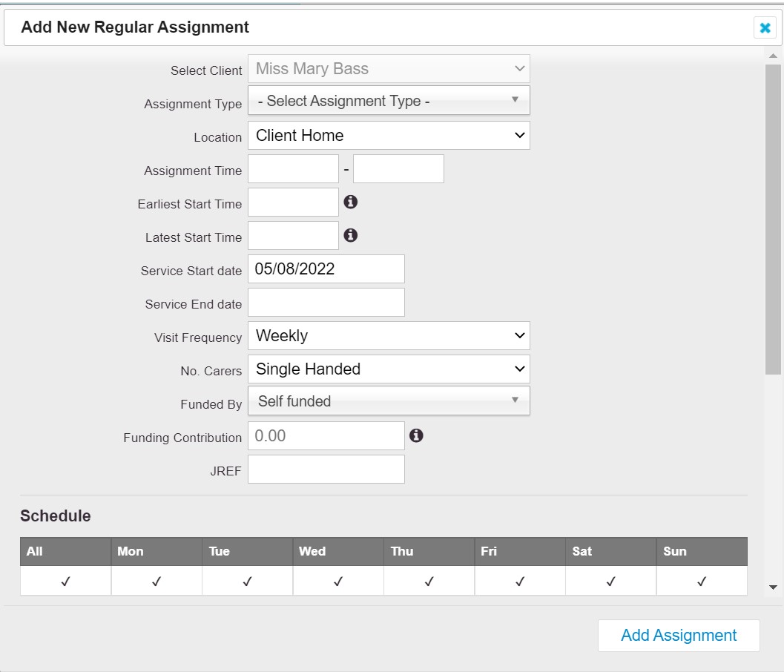This screenshot has height=672, width=784.
Task: Toggle the Sat schedule checkmark
Action: click(x=611, y=581)
